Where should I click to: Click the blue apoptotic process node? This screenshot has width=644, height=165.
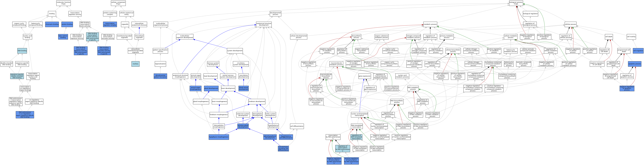pyautogui.click(x=634, y=64)
